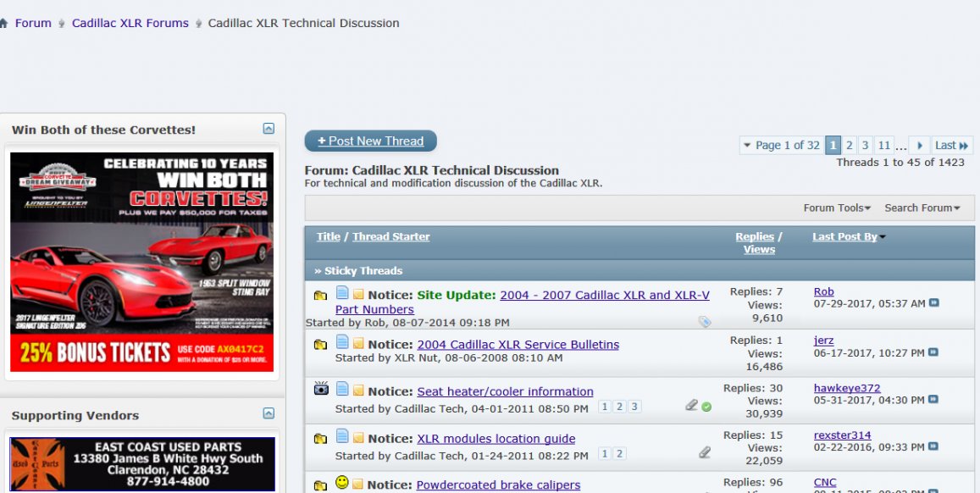980x493 pixels.
Task: Open page 3 of Seat heater thread
Action: point(634,407)
